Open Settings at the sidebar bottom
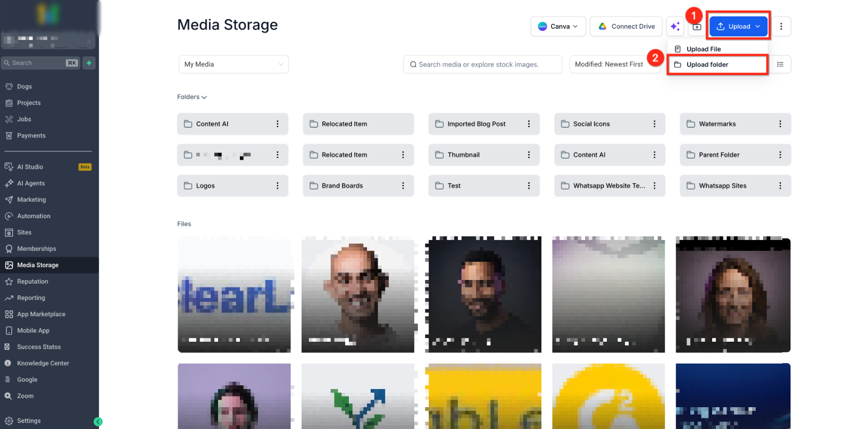868x429 pixels. (x=49, y=421)
